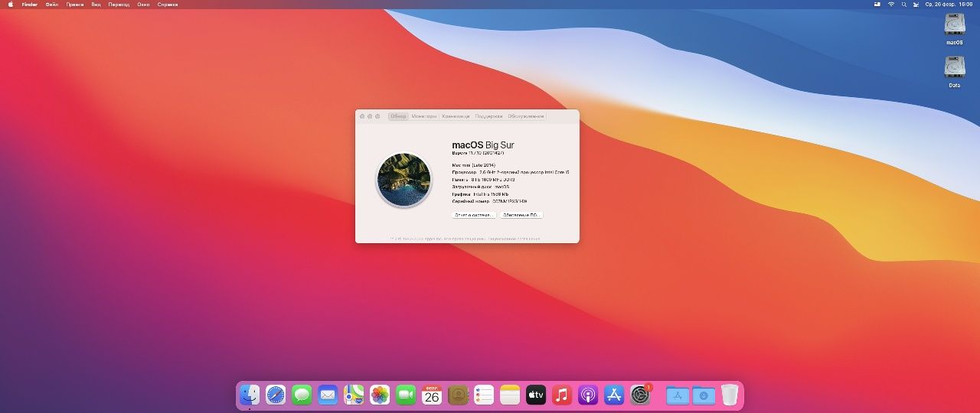Click the macOS version text line
This screenshot has width=980, height=413.
pyautogui.click(x=479, y=153)
